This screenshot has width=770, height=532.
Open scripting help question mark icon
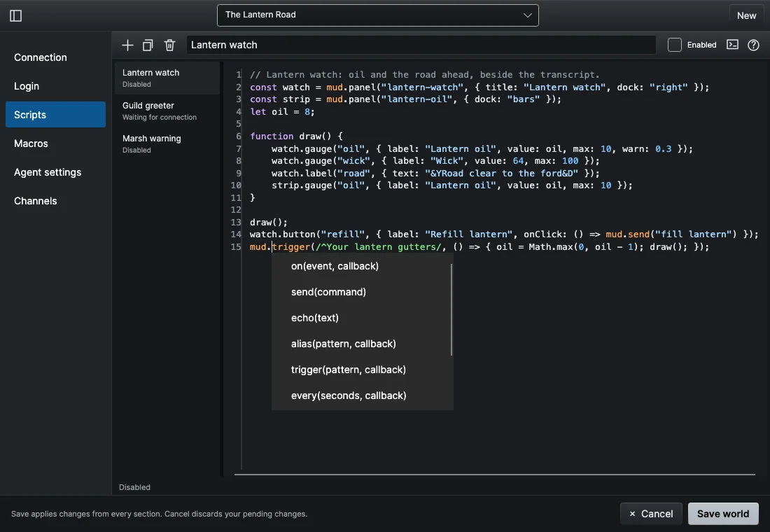(x=753, y=45)
